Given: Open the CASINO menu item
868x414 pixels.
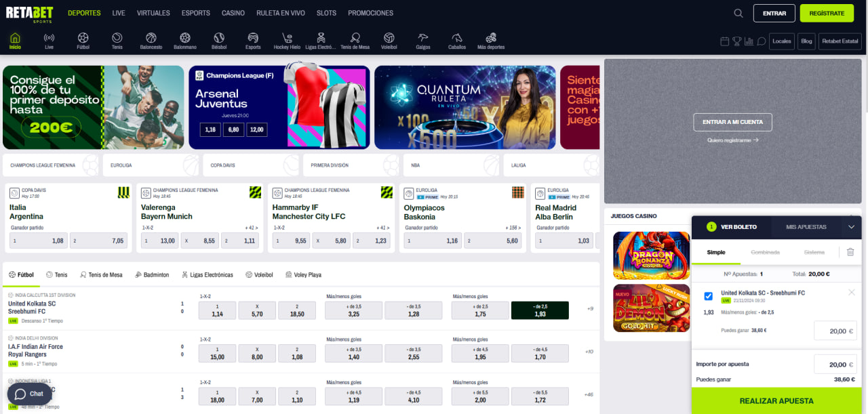Looking at the screenshot, I should 233,13.
